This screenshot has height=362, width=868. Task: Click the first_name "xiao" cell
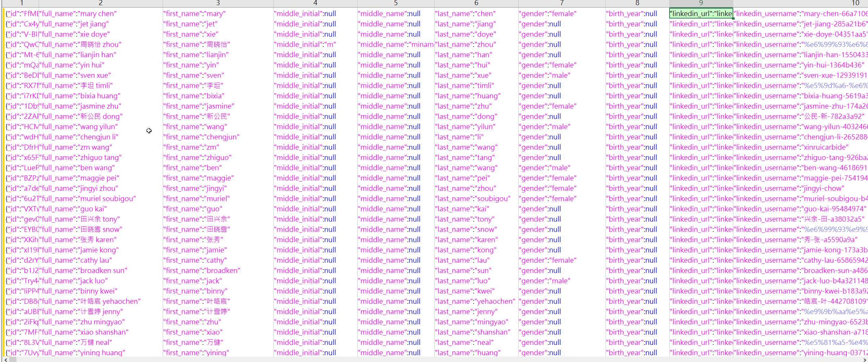click(x=218, y=332)
